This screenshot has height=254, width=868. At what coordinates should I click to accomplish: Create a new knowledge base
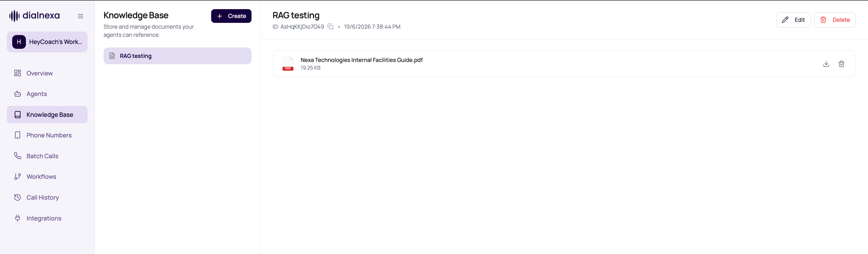(231, 16)
